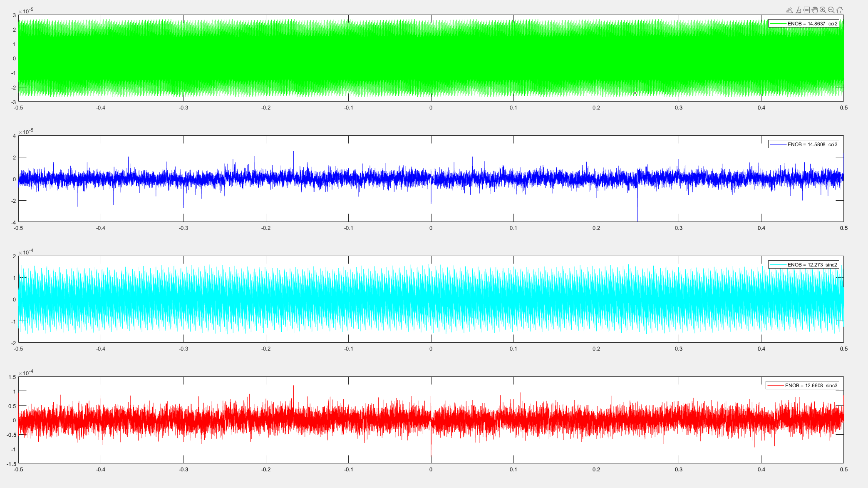Click inside the blue coi3 noise plot
This screenshot has width=868, height=488.
[x=431, y=179]
